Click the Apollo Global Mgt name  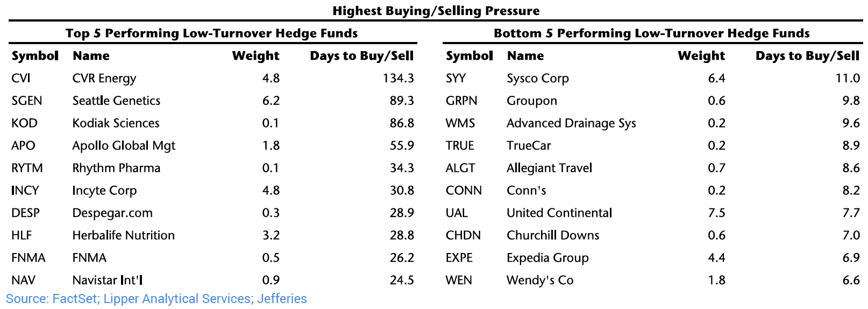pos(124,146)
